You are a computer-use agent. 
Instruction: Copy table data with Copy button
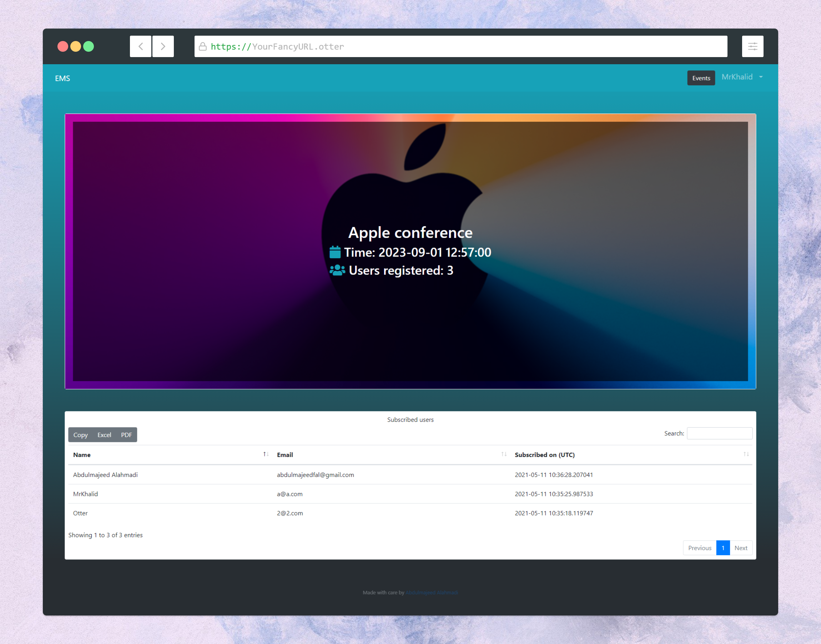click(x=80, y=435)
